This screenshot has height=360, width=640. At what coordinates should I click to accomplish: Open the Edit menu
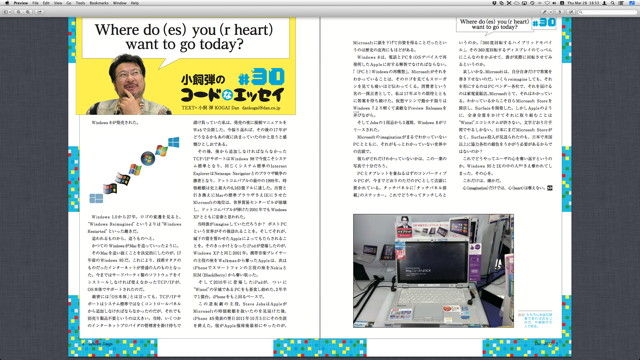(46, 3)
